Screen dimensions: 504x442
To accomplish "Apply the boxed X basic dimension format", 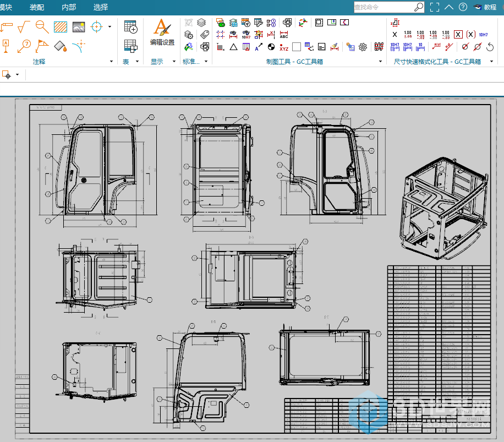I will [458, 34].
